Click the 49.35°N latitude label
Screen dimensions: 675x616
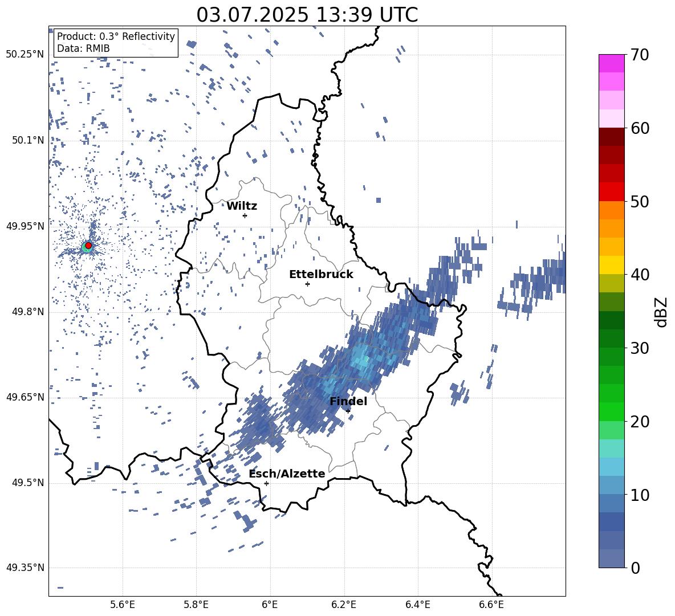pos(25,568)
